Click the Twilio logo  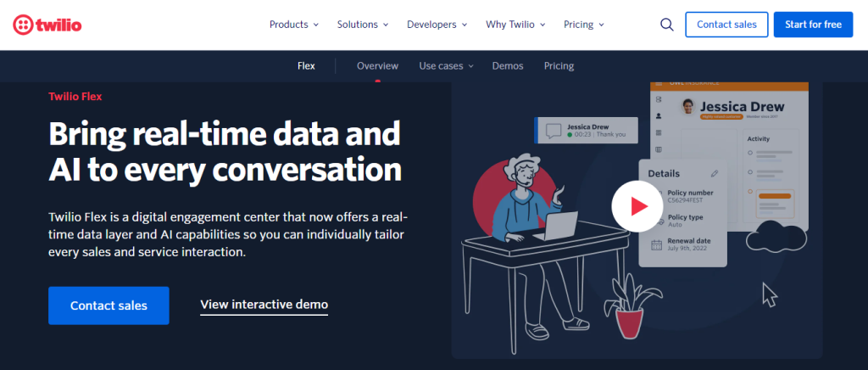click(x=47, y=25)
